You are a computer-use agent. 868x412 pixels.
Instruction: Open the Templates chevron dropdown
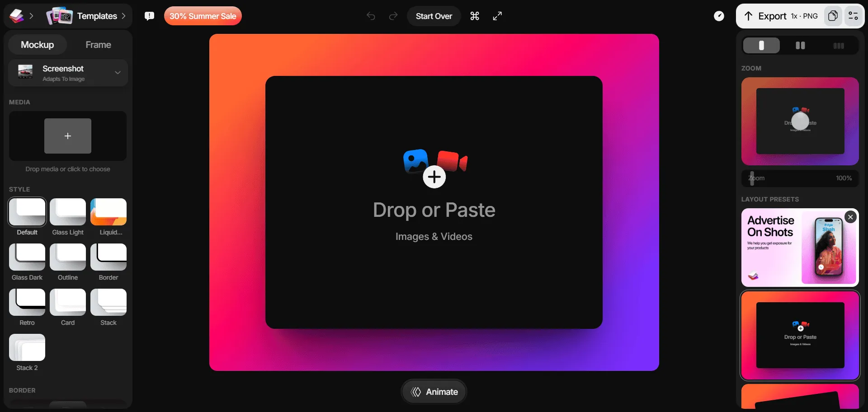pos(123,16)
